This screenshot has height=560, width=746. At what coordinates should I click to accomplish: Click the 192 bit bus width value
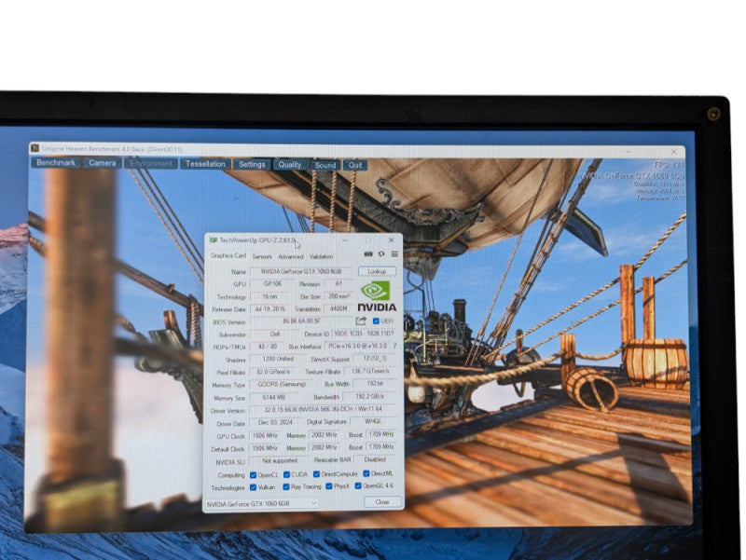click(x=376, y=383)
